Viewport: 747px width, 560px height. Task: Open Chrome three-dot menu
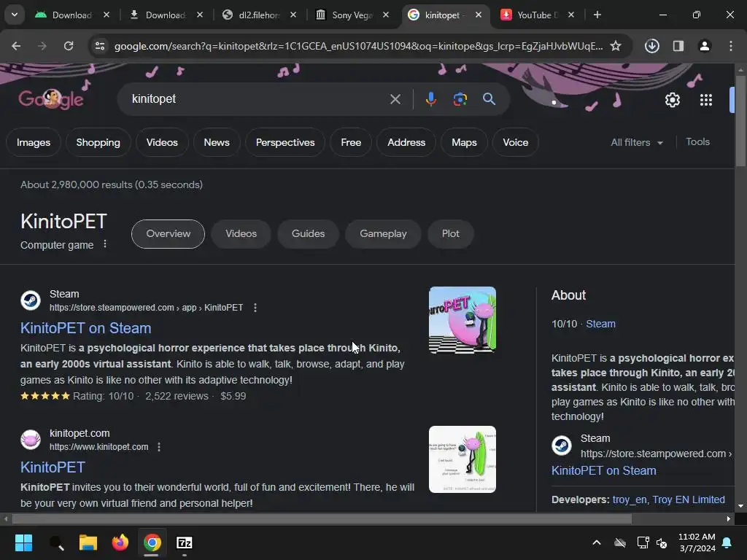[731, 46]
